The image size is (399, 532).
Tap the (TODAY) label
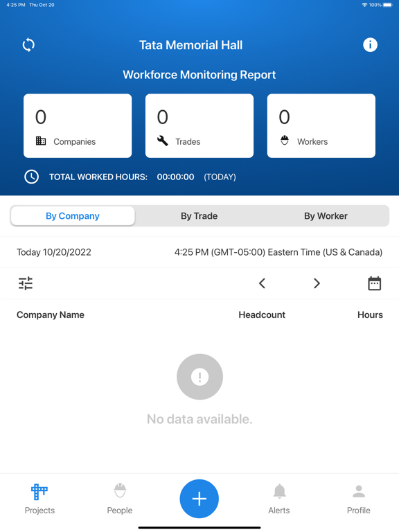[220, 177]
